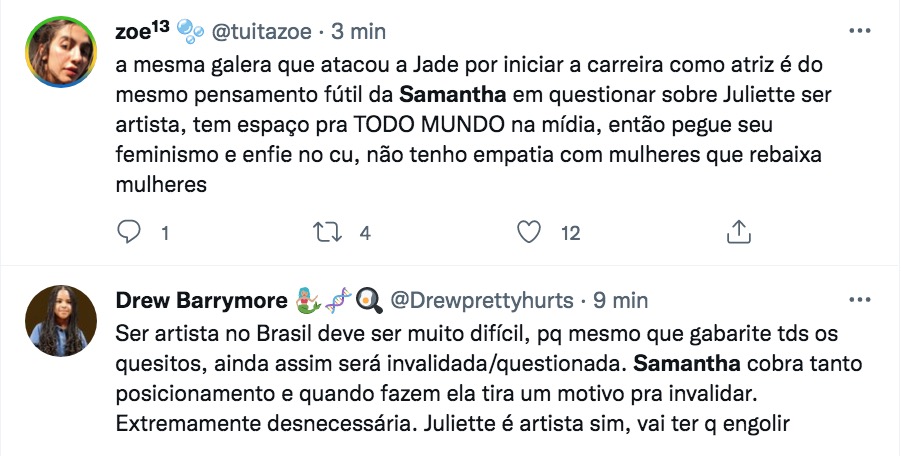Go to the @Drewprettyhurts profile handle
Image resolution: width=901 pixels, height=456 pixels.
(480, 299)
